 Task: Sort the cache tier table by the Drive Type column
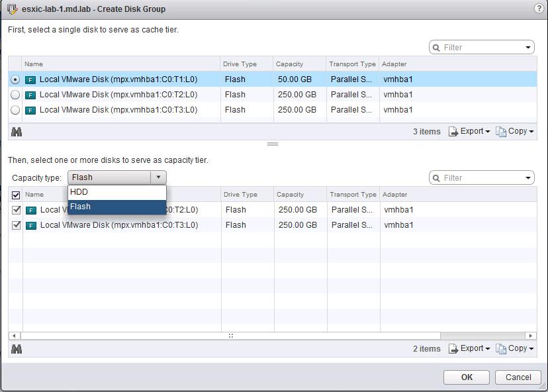247,64
